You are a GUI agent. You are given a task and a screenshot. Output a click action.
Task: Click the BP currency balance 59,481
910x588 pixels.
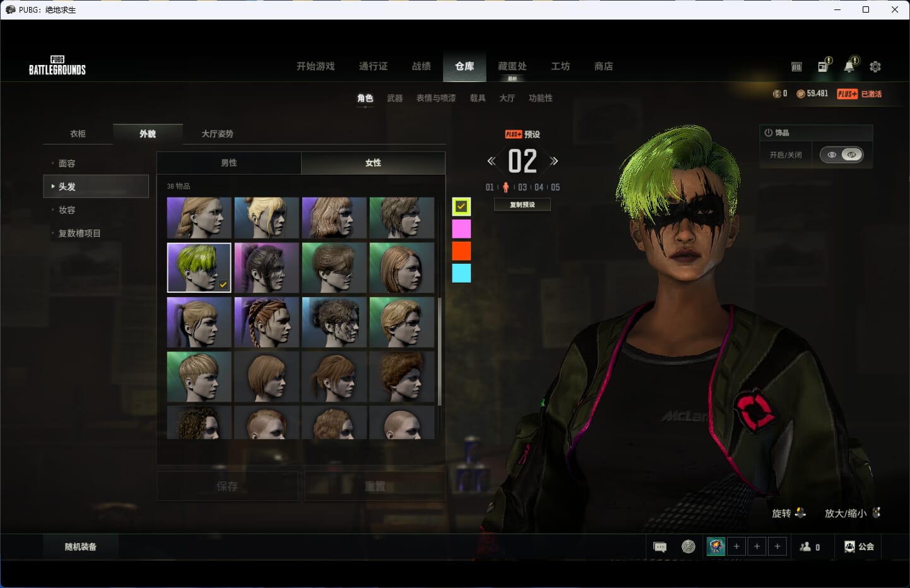click(812, 93)
